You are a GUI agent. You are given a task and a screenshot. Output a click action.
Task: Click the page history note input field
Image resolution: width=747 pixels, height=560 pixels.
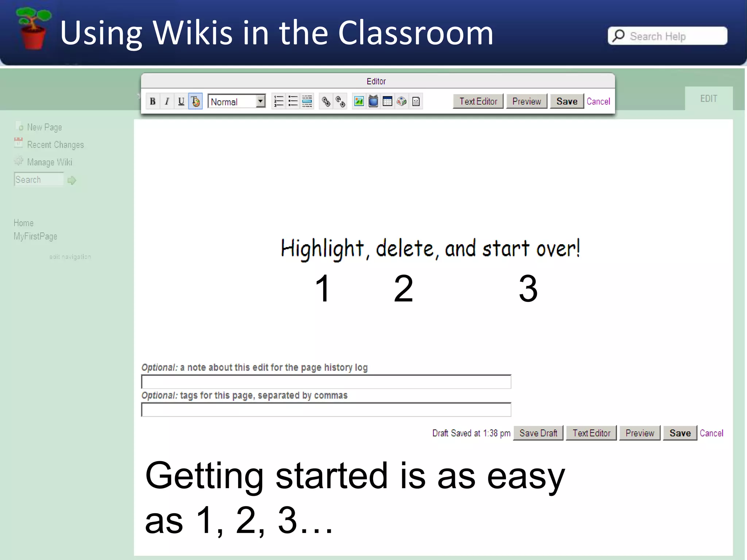pyautogui.click(x=326, y=382)
